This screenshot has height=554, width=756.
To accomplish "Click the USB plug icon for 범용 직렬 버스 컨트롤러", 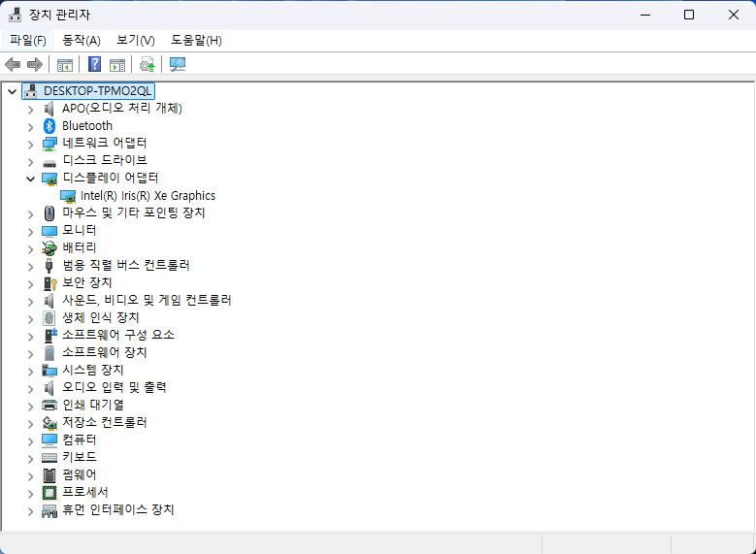I will (x=49, y=265).
